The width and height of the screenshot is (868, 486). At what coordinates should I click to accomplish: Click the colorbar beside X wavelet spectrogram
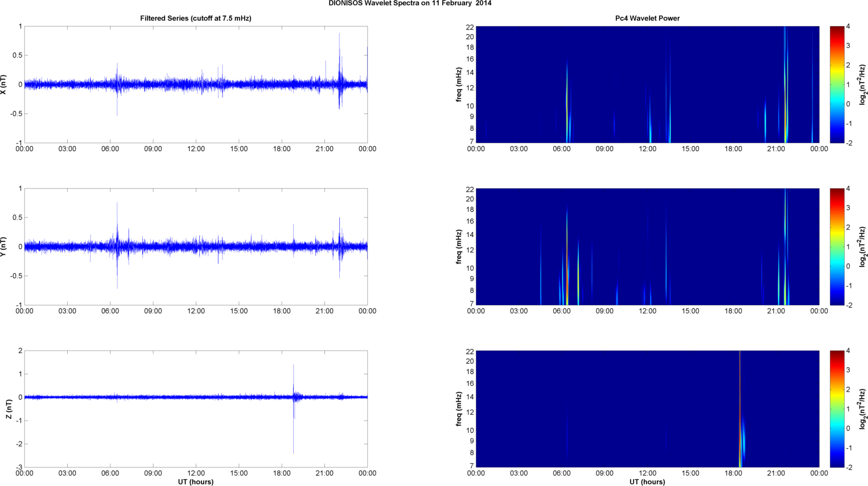pos(837,84)
